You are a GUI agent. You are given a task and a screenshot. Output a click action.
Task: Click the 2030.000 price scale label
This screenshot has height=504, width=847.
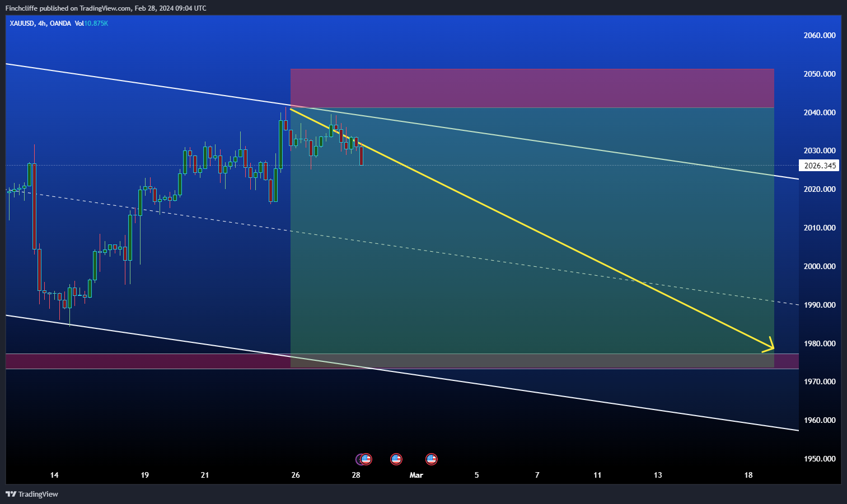820,150
